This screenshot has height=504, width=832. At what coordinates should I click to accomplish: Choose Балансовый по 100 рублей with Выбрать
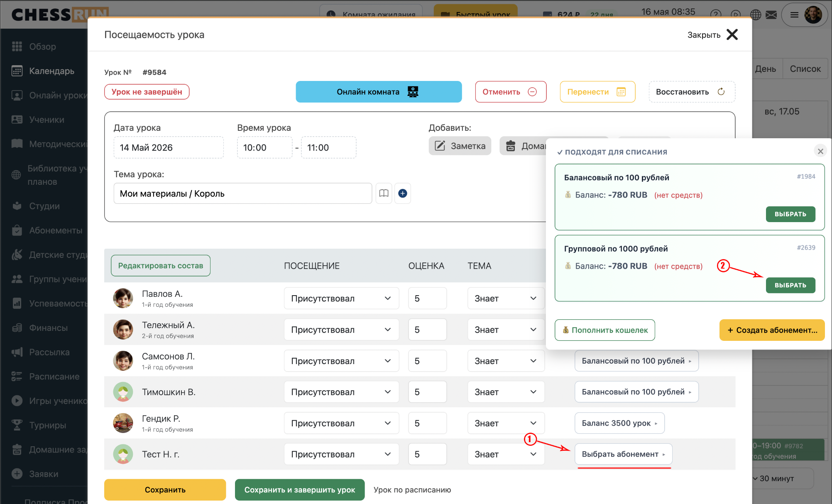tap(790, 214)
